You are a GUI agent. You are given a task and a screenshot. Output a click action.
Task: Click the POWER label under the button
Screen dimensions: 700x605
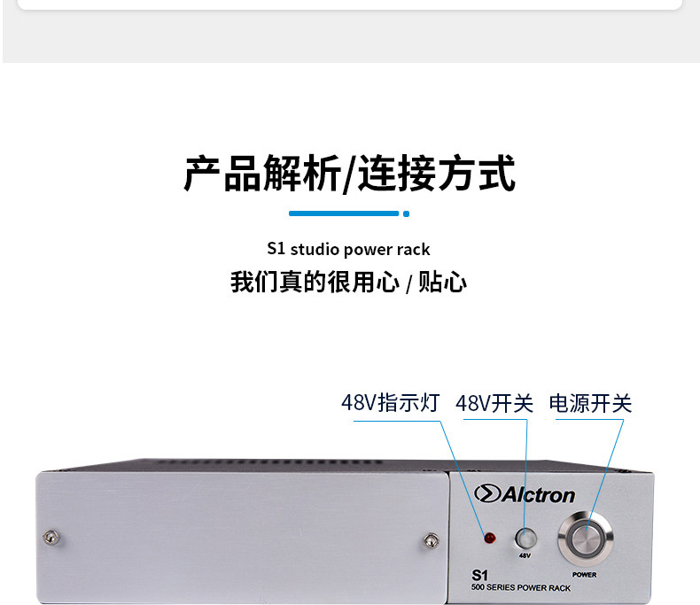(585, 575)
